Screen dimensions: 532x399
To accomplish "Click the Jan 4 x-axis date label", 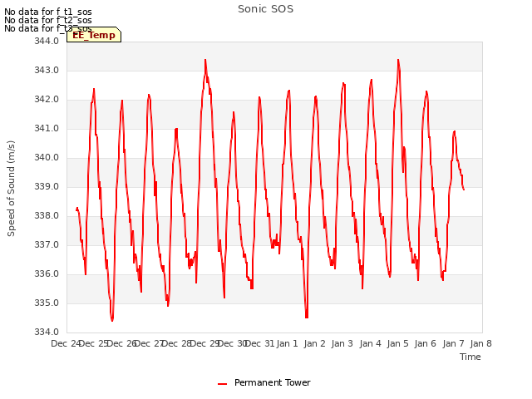I will pos(370,343).
